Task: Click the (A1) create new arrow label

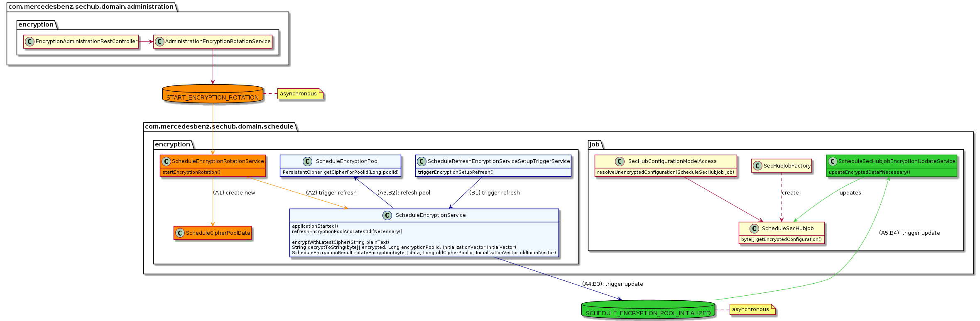Action: [234, 193]
